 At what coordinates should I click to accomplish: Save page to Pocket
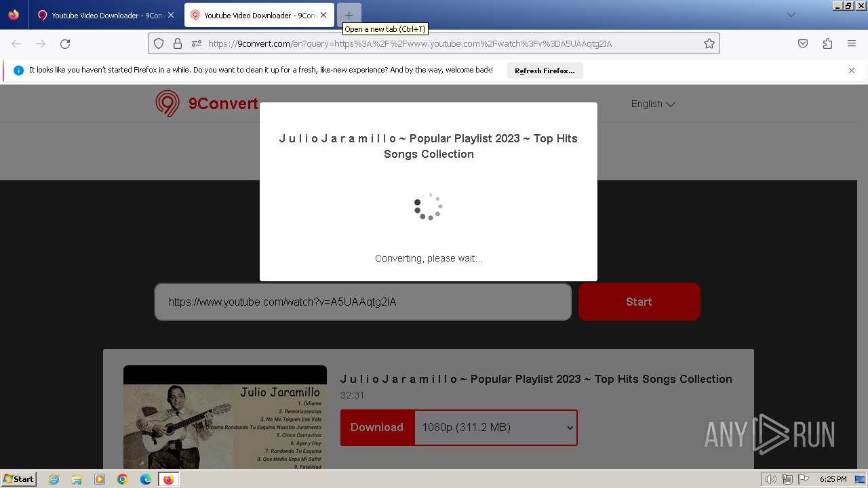803,43
